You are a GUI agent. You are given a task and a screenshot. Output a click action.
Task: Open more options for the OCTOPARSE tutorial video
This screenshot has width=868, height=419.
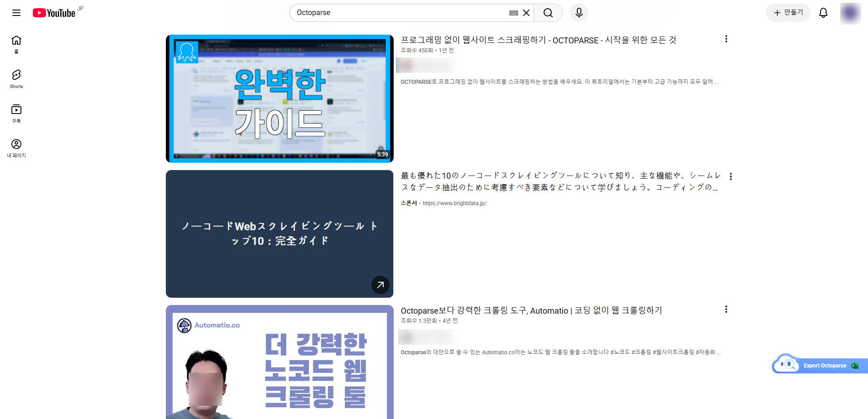[726, 39]
